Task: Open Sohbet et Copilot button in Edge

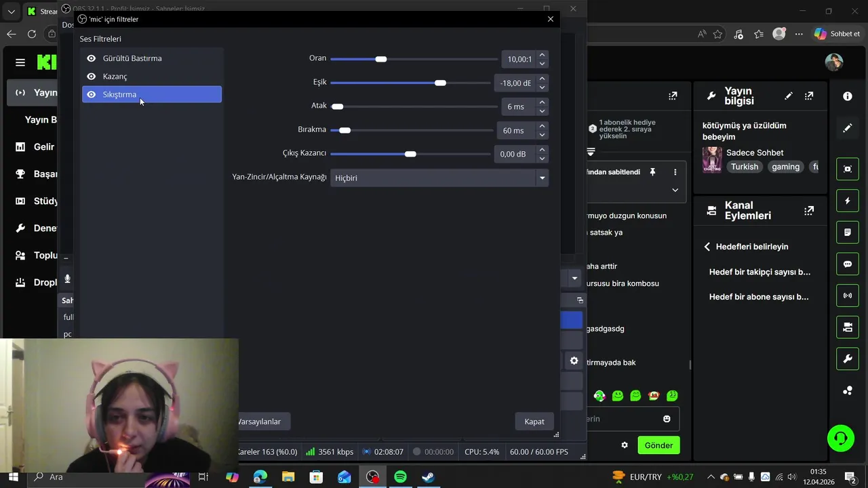Action: click(837, 34)
